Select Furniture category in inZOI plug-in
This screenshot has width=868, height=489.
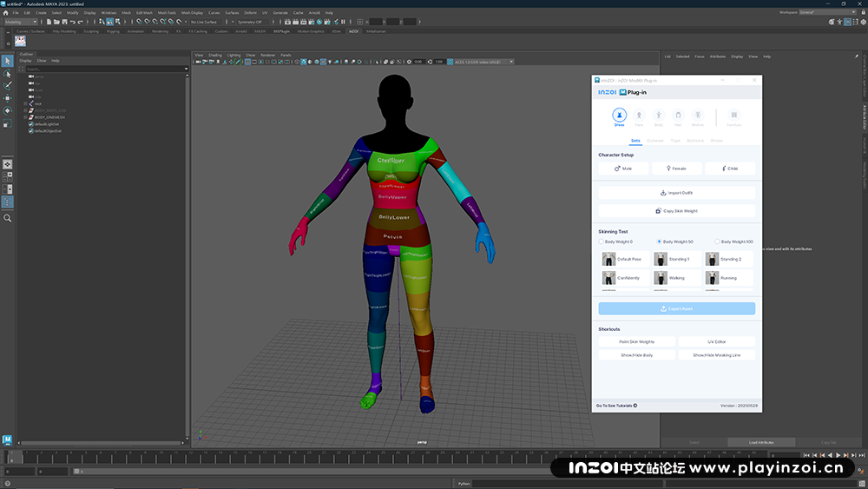point(734,117)
